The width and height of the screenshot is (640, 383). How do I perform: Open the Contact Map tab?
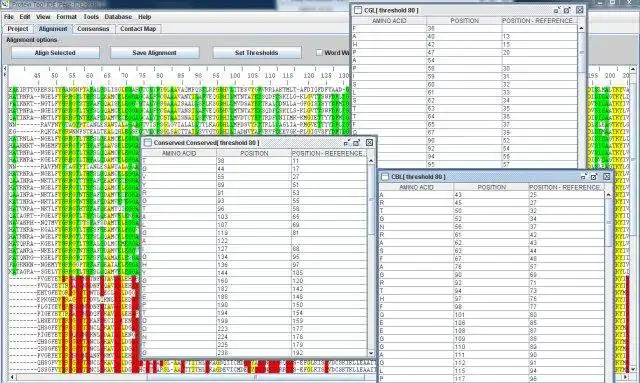click(138, 29)
